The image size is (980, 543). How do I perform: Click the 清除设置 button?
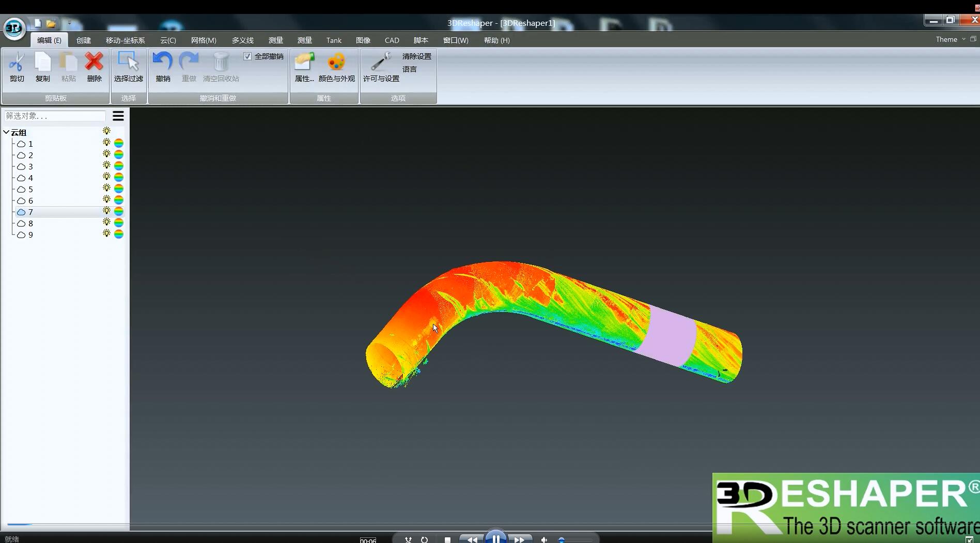[x=416, y=56]
